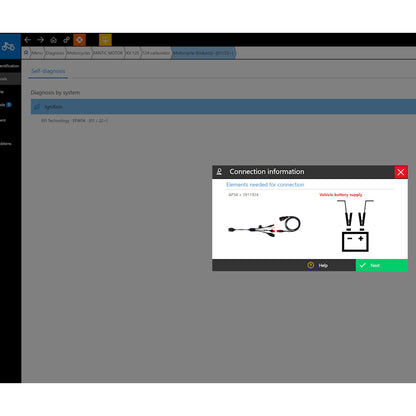Click the connection link icon in toolbar

pyautogui.click(x=66, y=40)
